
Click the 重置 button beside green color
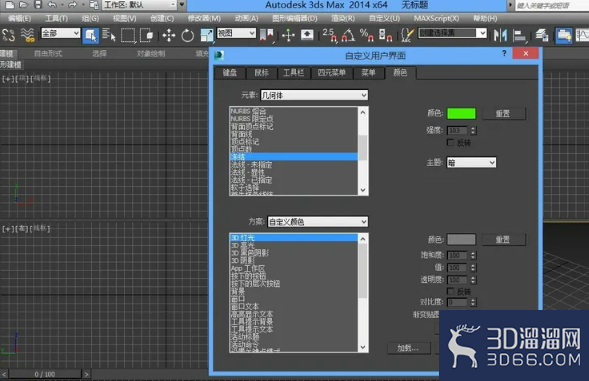503,113
